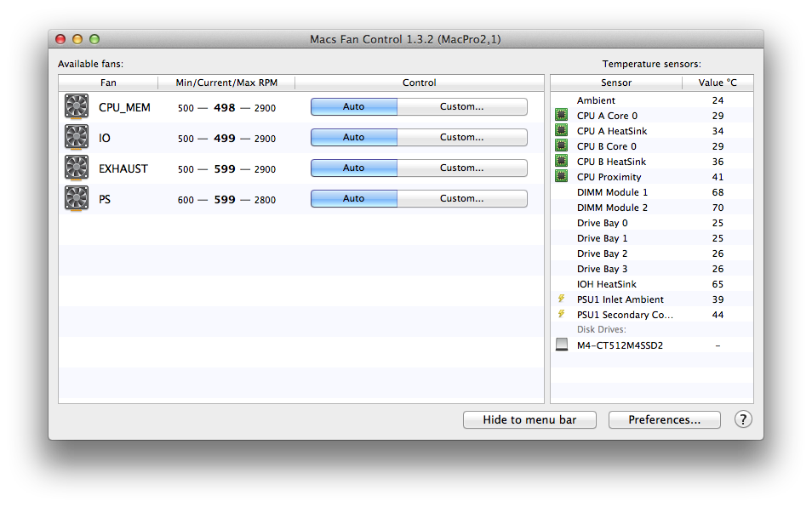The height and width of the screenshot is (507, 812).
Task: Open Custom control for CPU_MEM fan
Action: (x=462, y=106)
